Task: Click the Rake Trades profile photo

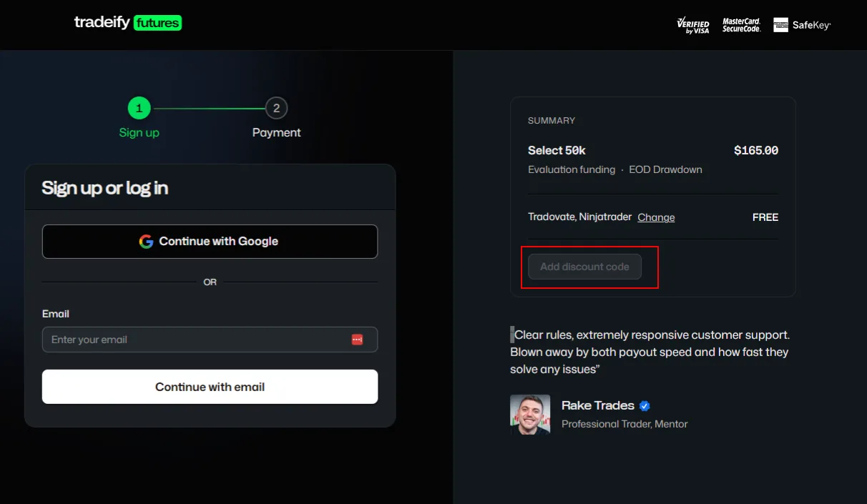Action: pyautogui.click(x=530, y=415)
